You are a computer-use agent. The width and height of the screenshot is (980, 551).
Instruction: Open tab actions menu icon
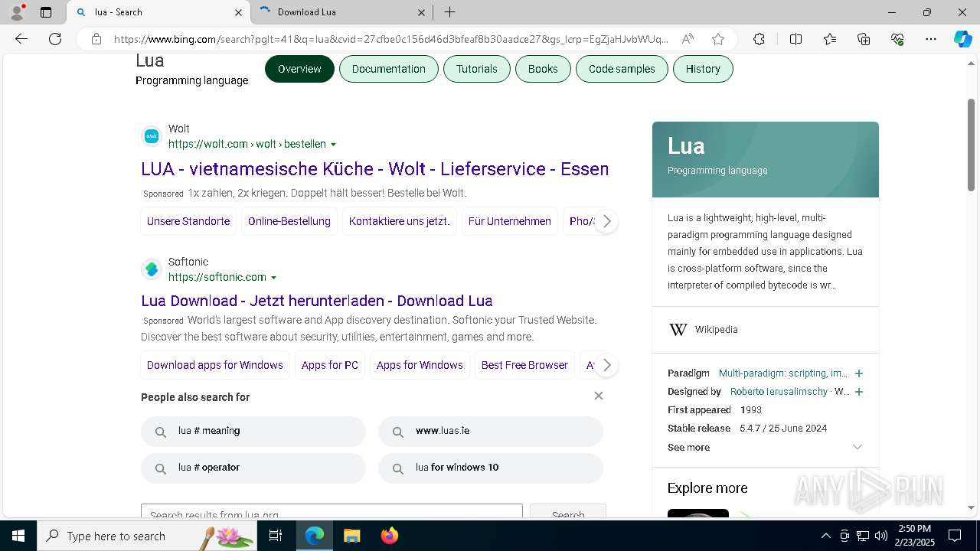point(46,12)
